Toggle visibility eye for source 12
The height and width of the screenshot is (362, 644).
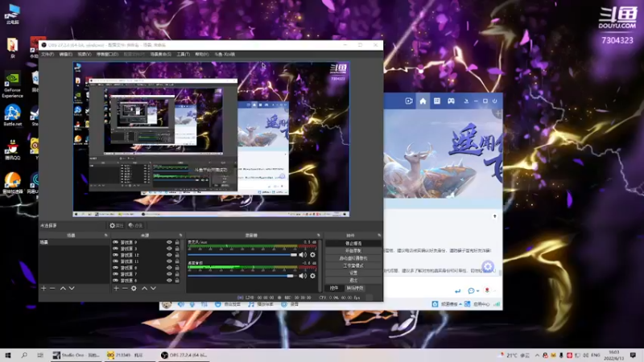169,255
